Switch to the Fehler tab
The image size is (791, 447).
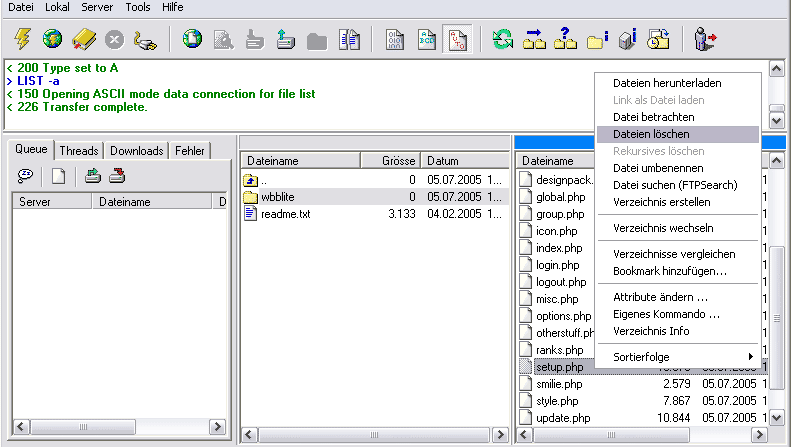[x=190, y=151]
